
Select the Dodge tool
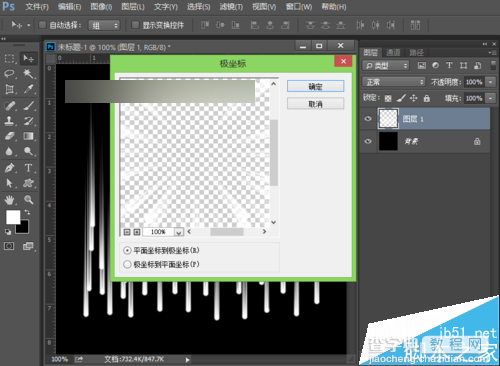point(28,151)
